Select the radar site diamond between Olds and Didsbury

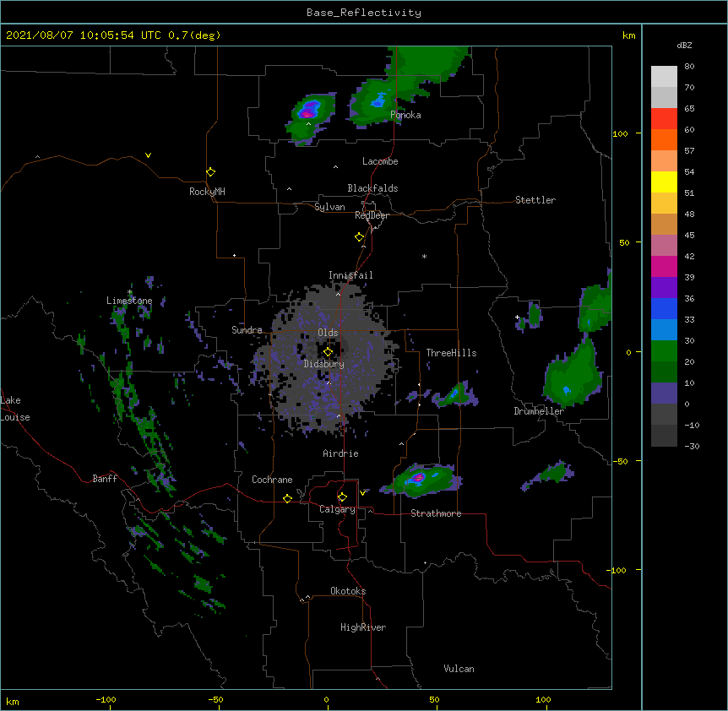coord(328,351)
